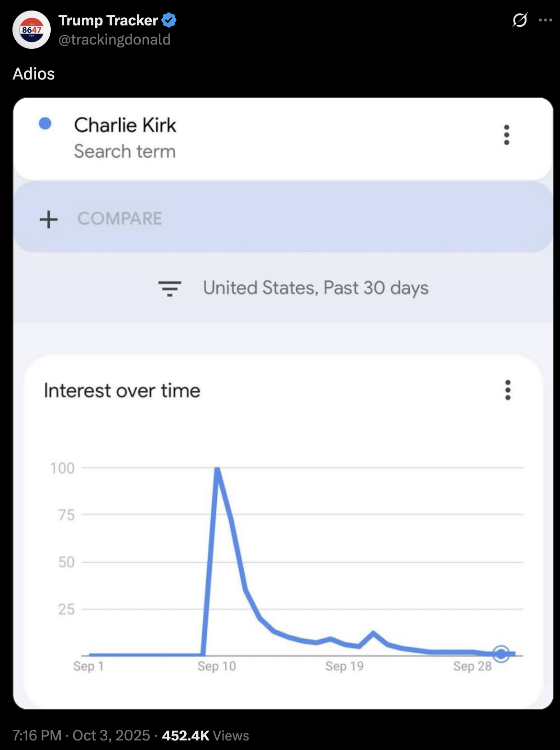Click the plus icon next to Compare
Image resolution: width=560 pixels, height=750 pixels.
48,219
